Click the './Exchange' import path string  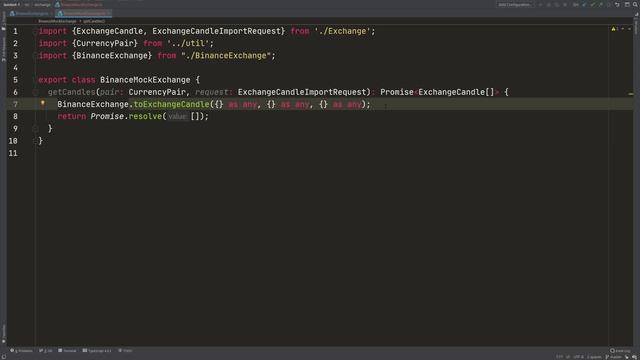[342, 31]
